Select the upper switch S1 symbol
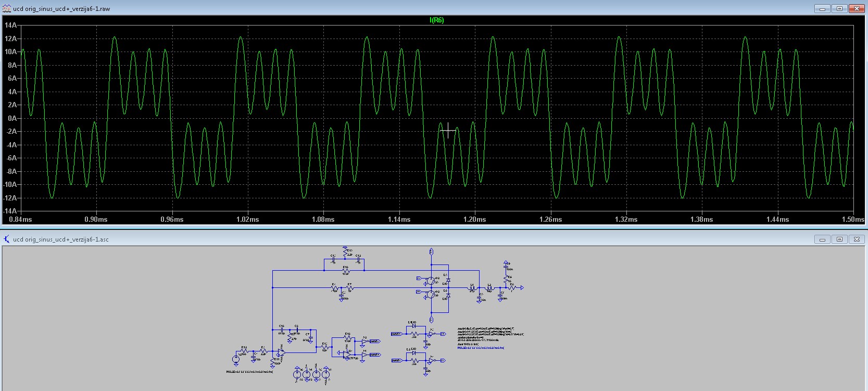The image size is (868, 391). tap(431, 281)
